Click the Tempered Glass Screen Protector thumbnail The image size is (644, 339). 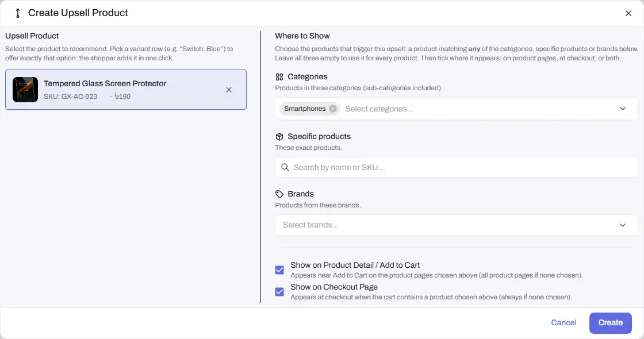(x=25, y=90)
